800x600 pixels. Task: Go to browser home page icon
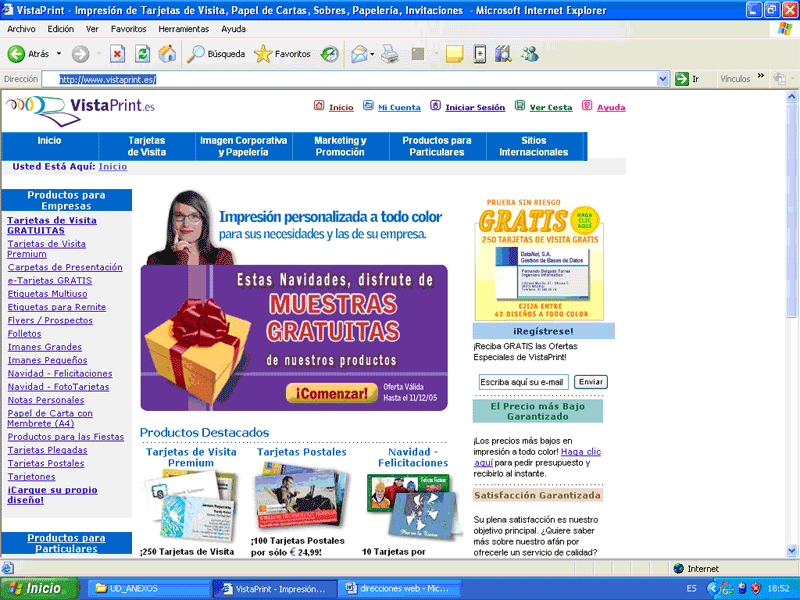[167, 54]
